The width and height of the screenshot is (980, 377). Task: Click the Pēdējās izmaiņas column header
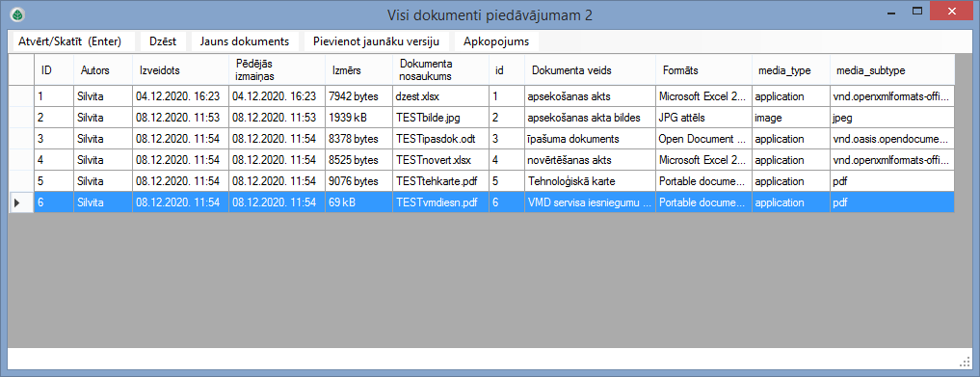[x=277, y=70]
